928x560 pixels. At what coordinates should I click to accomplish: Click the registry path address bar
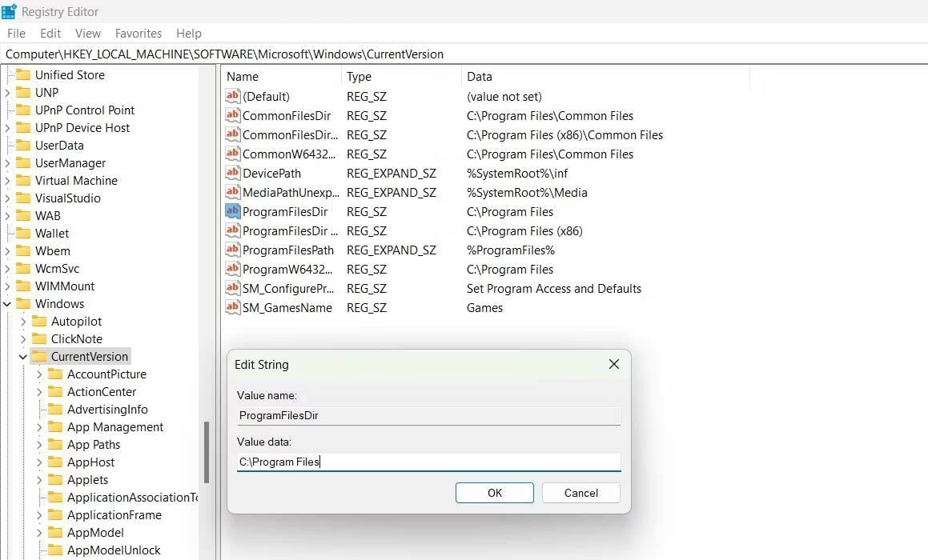(x=320, y=54)
